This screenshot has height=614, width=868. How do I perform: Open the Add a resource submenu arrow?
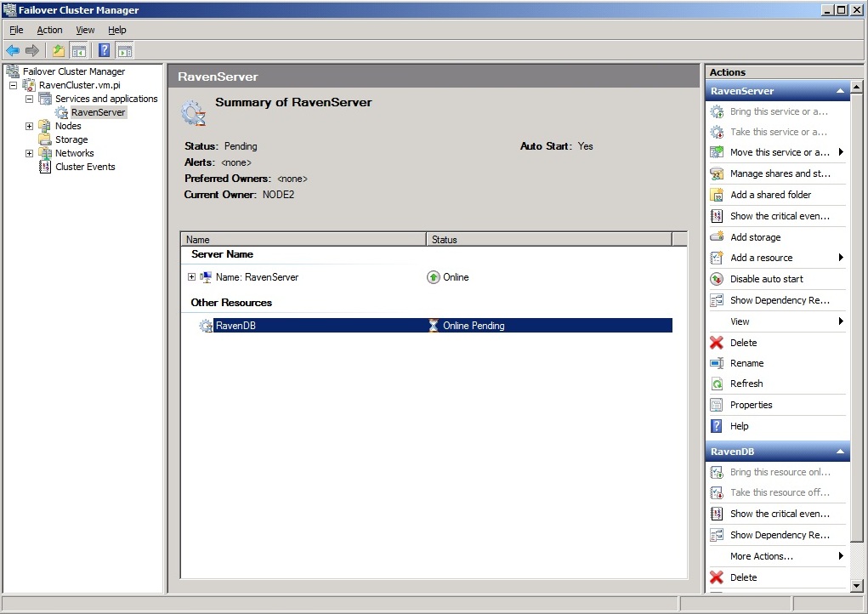[x=841, y=258]
